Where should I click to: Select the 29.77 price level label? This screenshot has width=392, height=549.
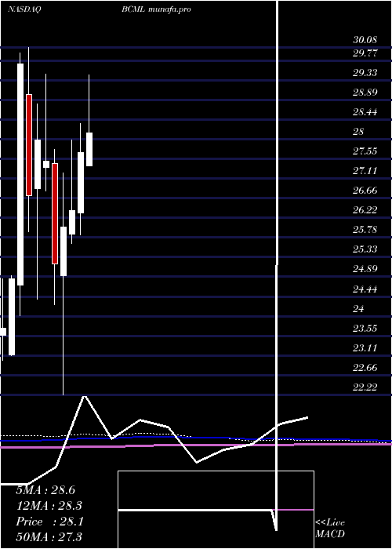[x=365, y=53]
